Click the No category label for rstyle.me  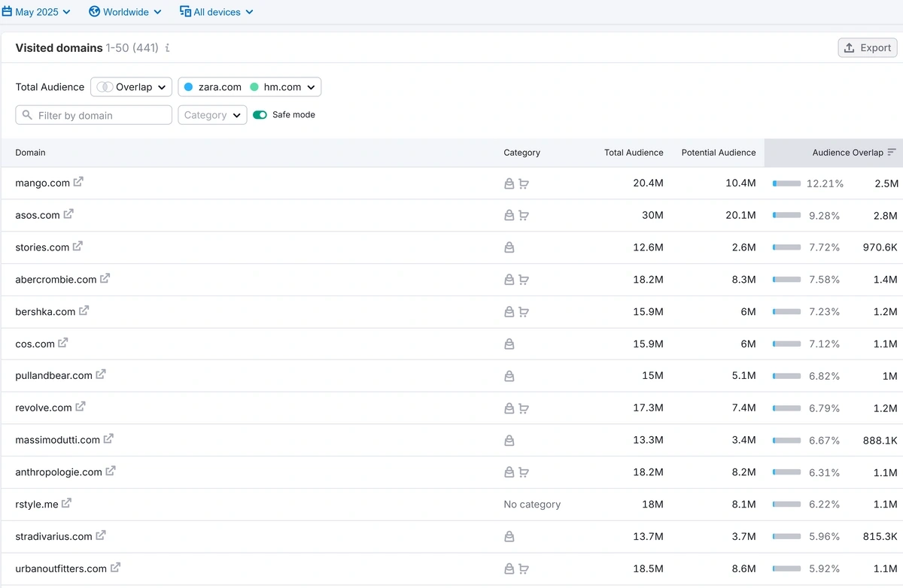pyautogui.click(x=532, y=505)
